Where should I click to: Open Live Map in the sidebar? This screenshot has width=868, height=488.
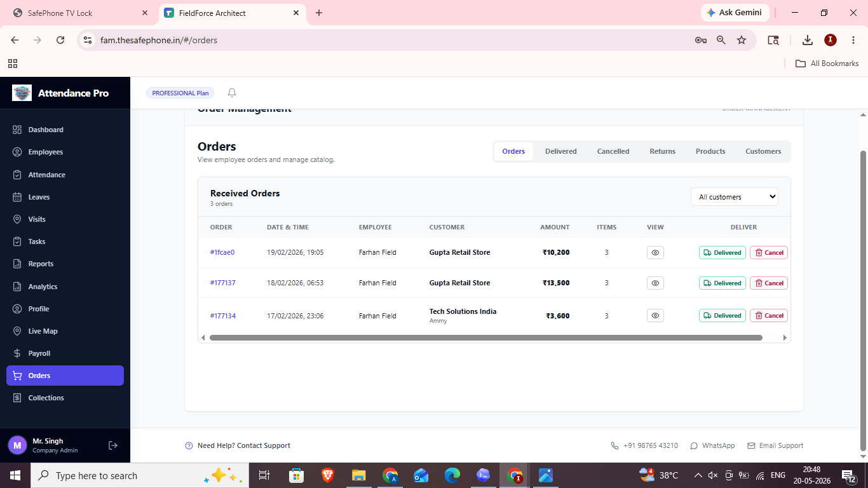(65, 331)
